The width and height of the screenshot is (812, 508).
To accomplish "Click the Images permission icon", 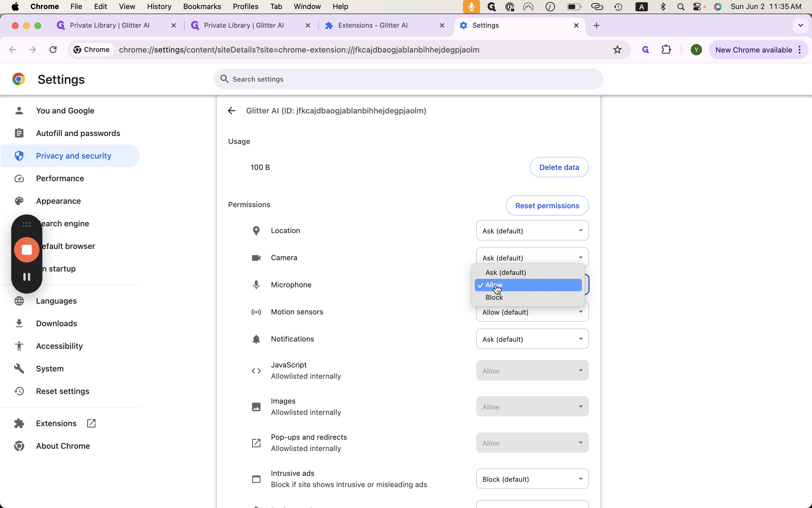I will [x=256, y=407].
